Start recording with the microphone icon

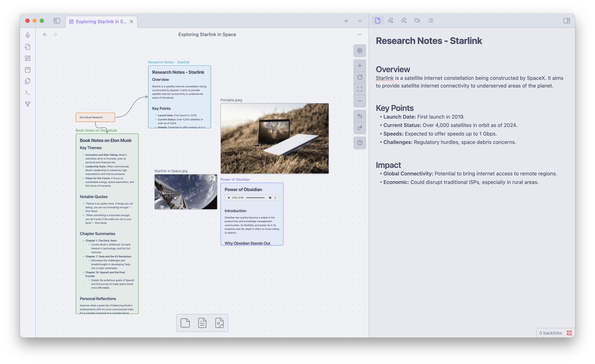27,35
